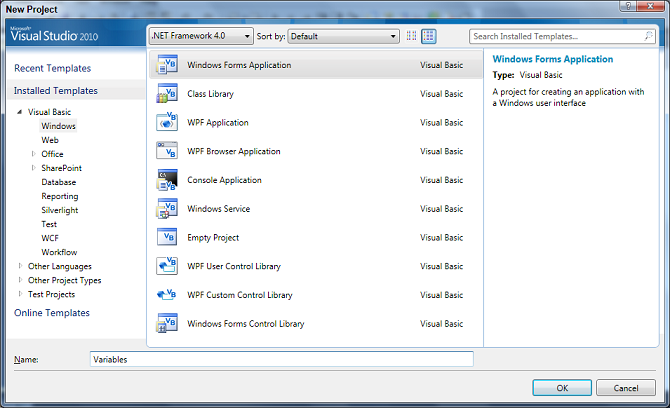Click the Empty Project template icon
Screen dimensions: 670x408
pyautogui.click(x=167, y=237)
